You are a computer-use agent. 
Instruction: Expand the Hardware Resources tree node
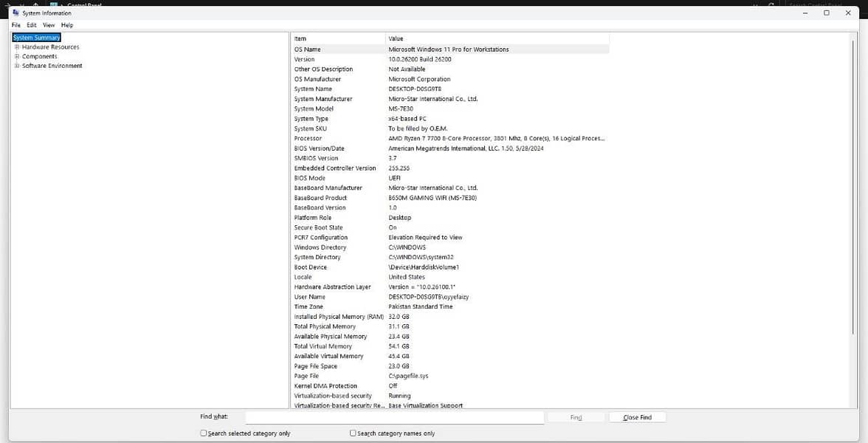pos(17,47)
